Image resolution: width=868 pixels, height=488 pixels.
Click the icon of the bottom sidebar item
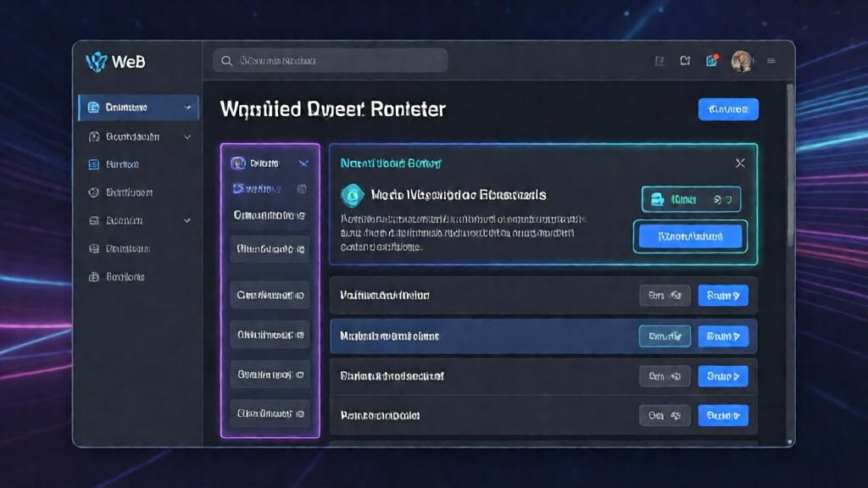point(94,277)
